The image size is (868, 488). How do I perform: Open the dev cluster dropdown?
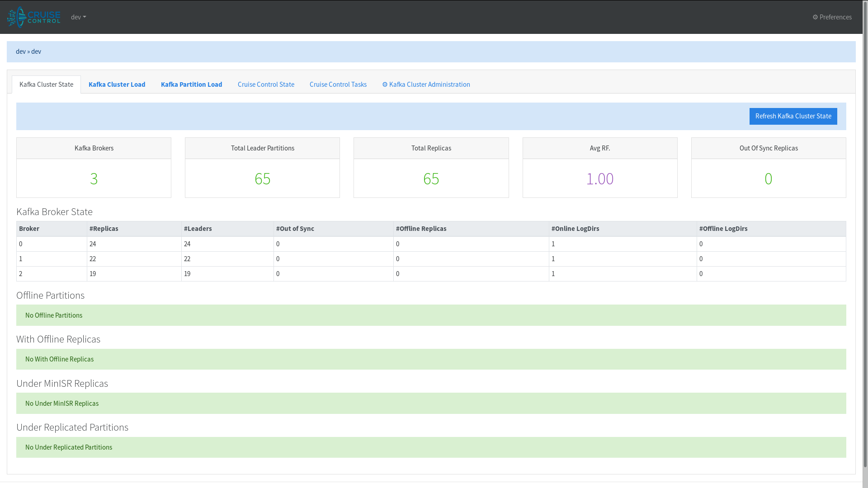(x=78, y=17)
